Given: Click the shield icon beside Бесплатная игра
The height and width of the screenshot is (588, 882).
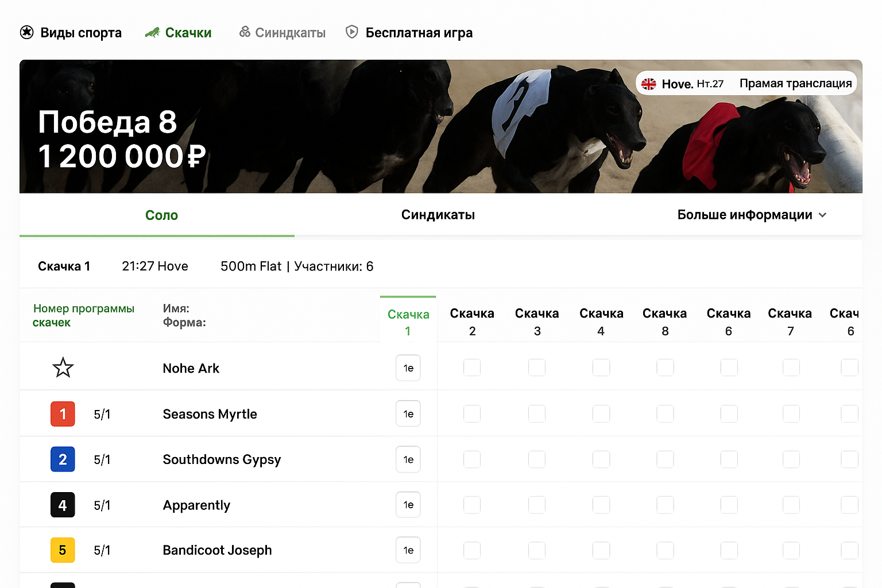Looking at the screenshot, I should click(x=352, y=32).
